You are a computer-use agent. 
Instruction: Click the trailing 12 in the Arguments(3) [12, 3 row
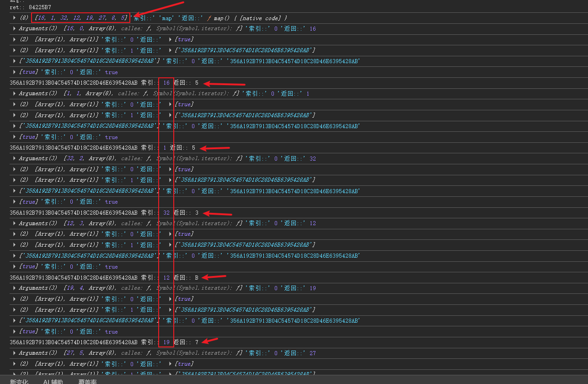click(x=313, y=223)
